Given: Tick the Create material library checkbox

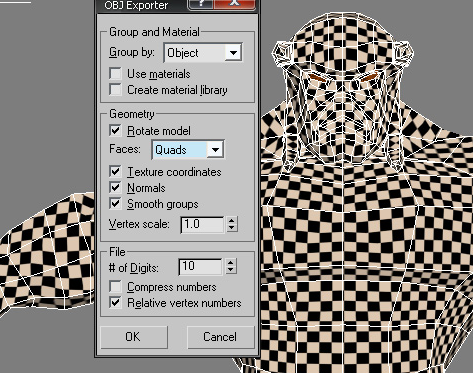Looking at the screenshot, I should 116,90.
